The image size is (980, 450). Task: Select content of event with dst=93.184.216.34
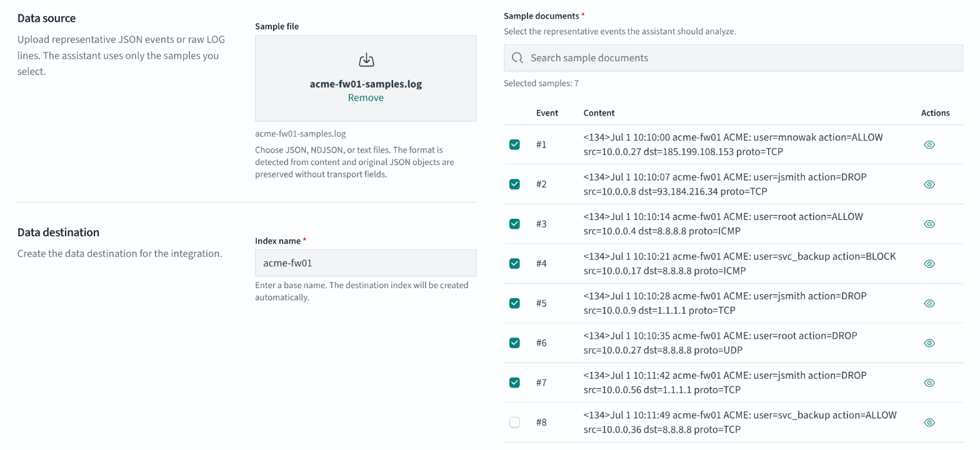725,184
